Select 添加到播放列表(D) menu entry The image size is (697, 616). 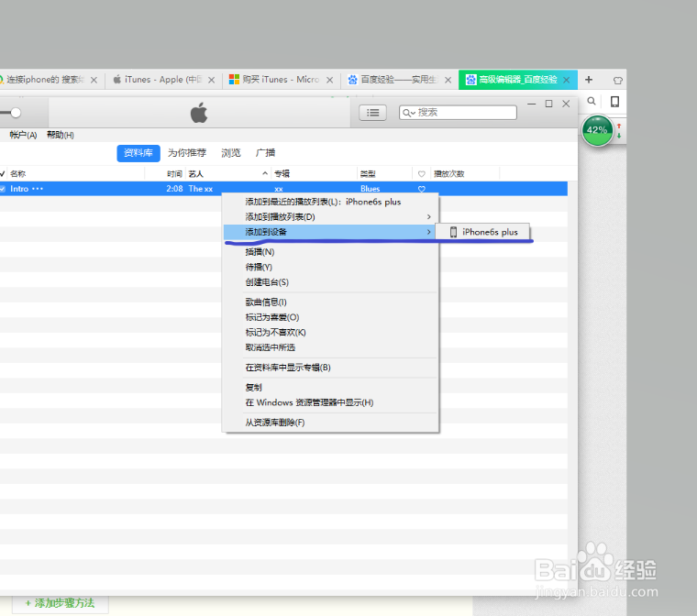click(x=330, y=217)
